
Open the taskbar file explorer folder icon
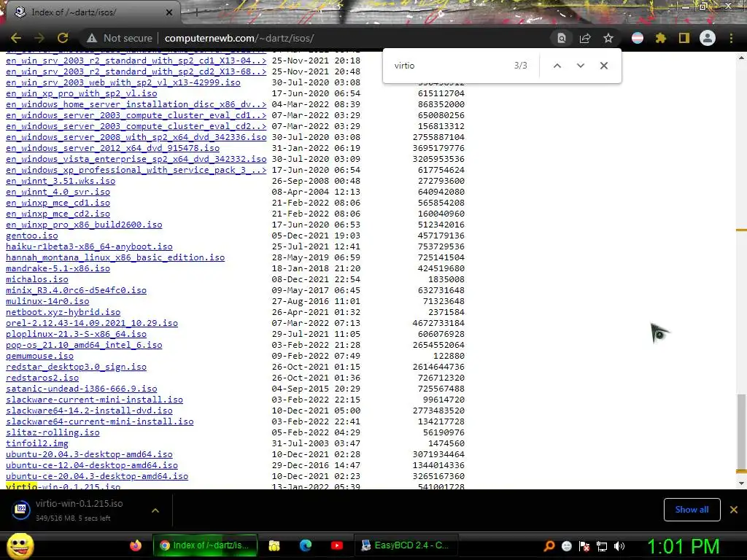pyautogui.click(x=274, y=545)
